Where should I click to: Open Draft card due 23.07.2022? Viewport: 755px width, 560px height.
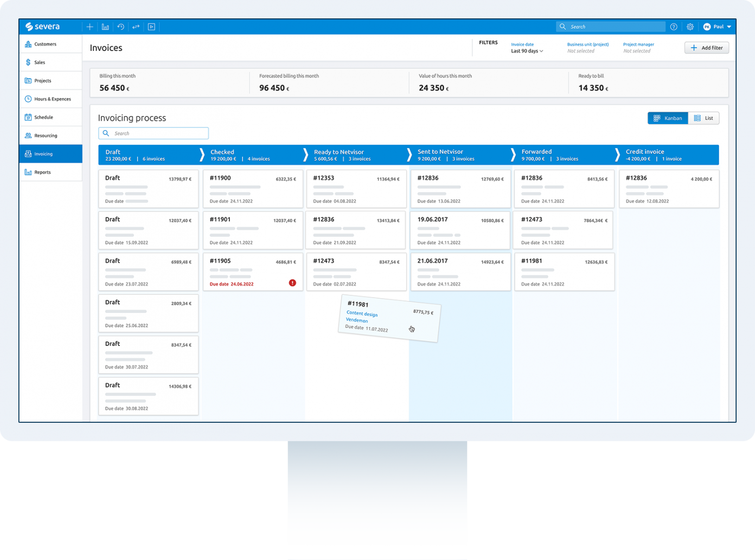149,272
